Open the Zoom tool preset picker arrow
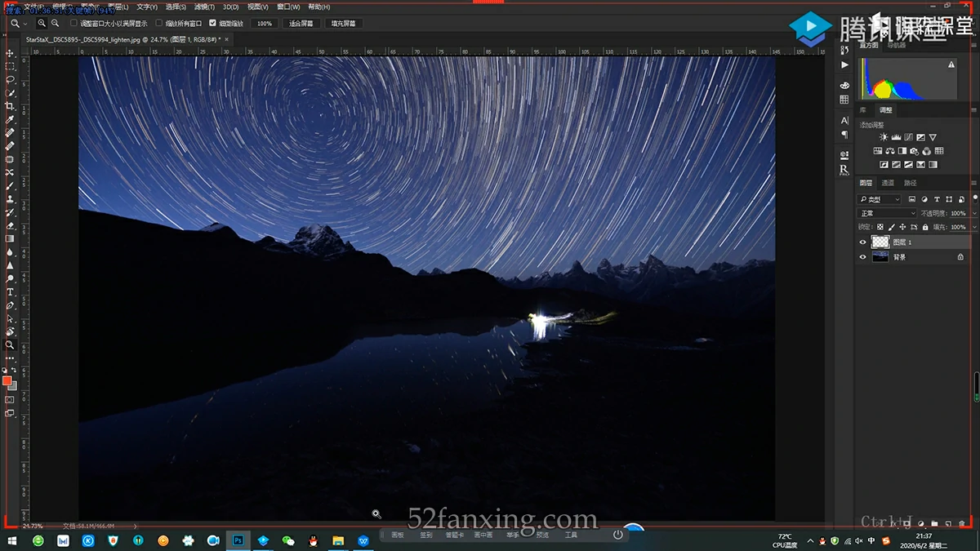 click(x=26, y=24)
